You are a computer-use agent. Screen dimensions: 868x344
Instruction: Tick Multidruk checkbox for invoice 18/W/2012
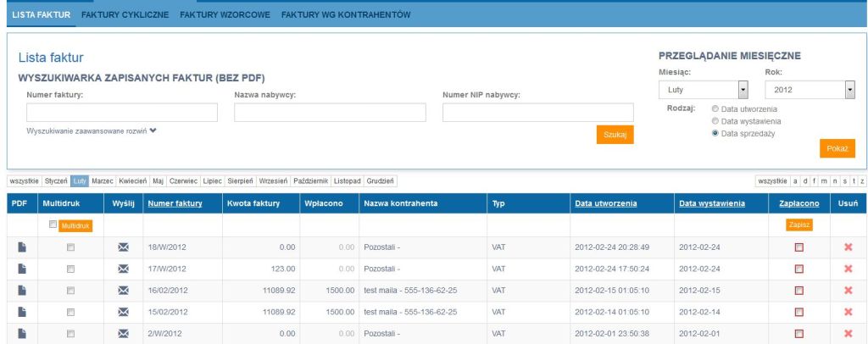70,247
